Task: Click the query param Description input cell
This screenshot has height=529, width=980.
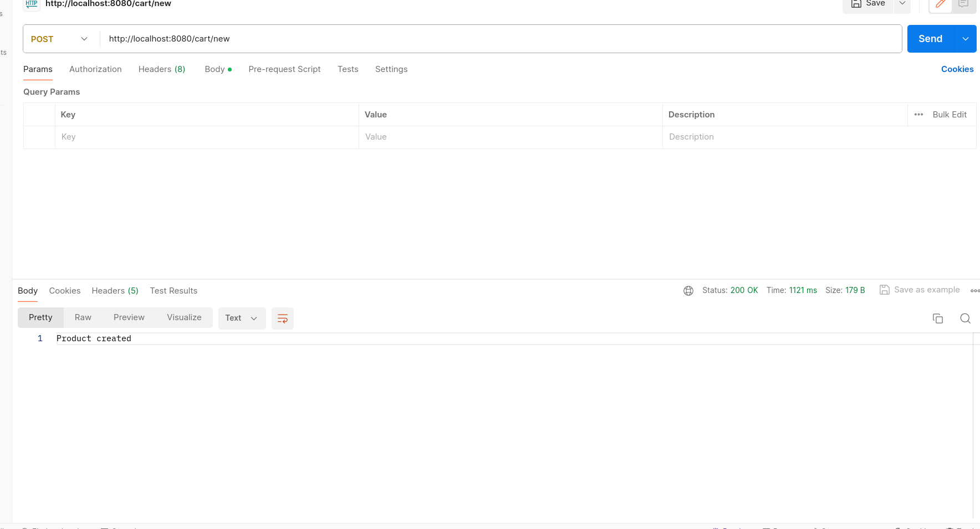Action: [x=819, y=137]
